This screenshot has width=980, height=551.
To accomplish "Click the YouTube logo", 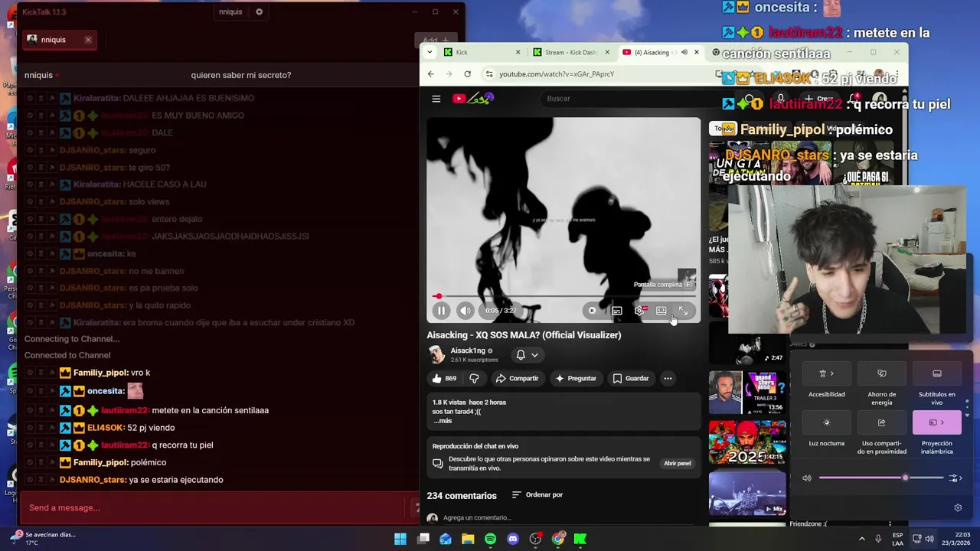I will click(473, 98).
